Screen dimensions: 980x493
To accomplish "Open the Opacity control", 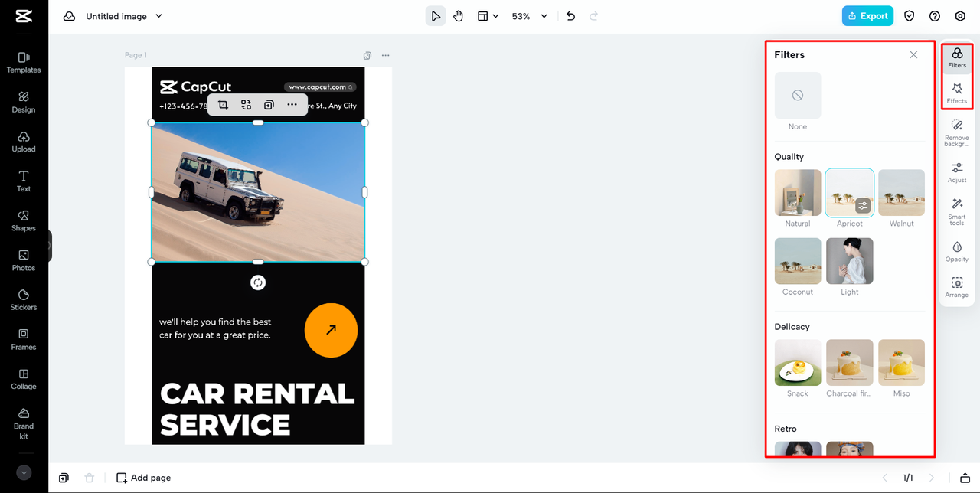I will click(x=957, y=251).
